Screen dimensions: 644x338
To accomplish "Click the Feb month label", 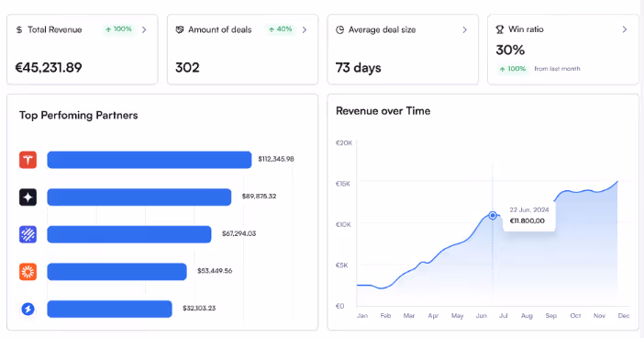I will 385,316.
